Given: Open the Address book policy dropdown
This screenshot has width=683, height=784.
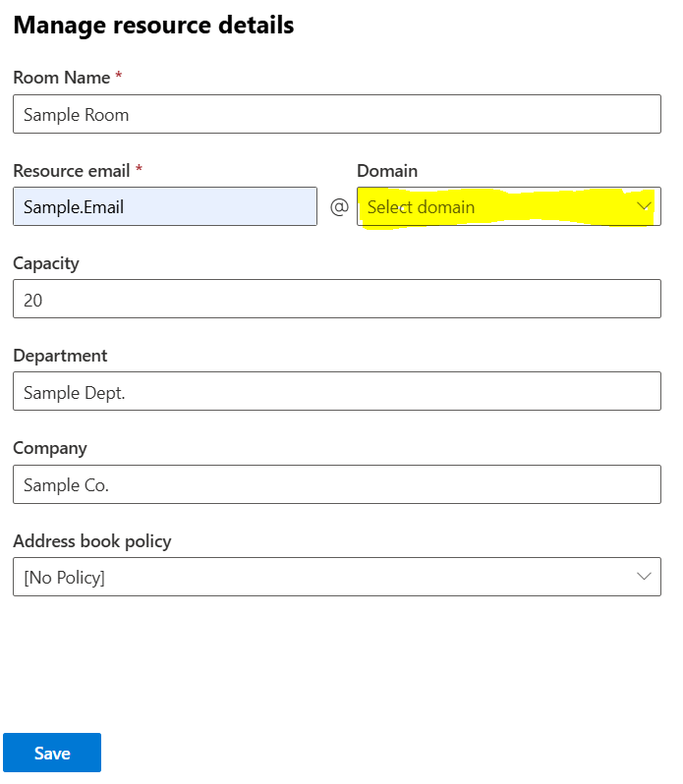Looking at the screenshot, I should [x=337, y=577].
